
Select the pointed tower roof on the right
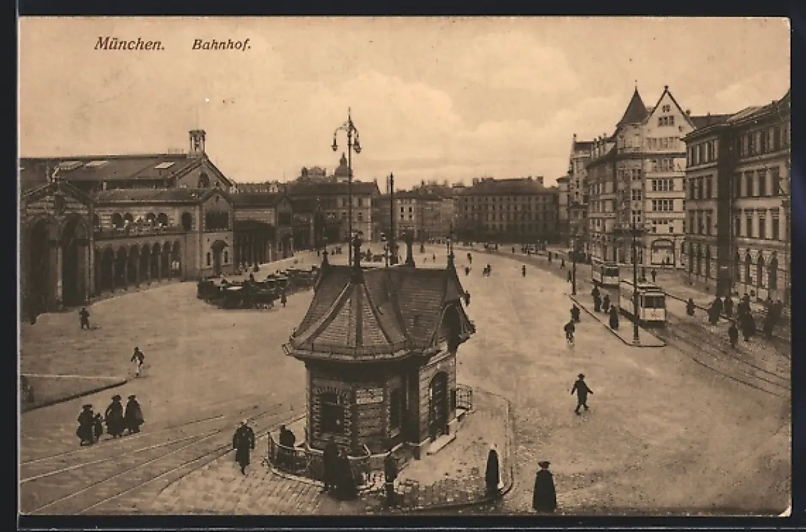tap(633, 109)
